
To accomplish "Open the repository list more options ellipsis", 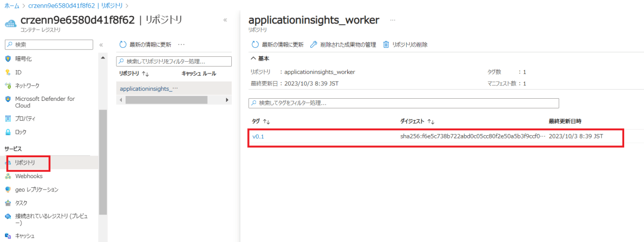I will pyautogui.click(x=181, y=45).
